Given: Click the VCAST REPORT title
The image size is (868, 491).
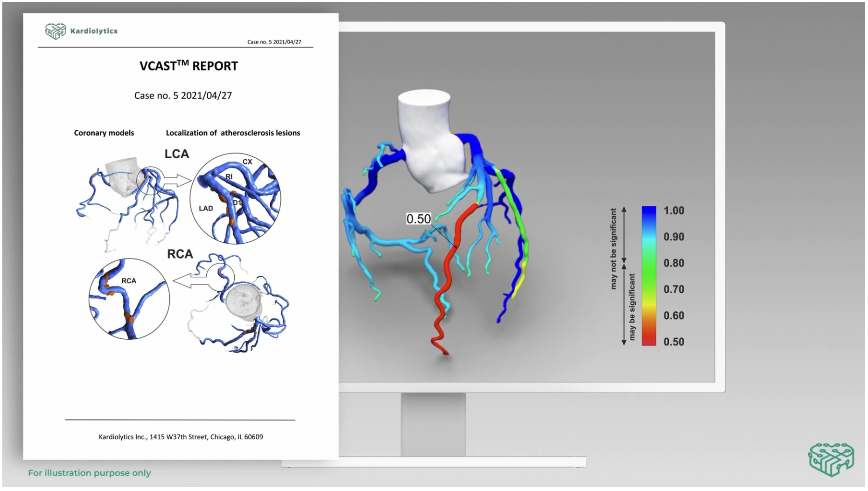Looking at the screenshot, I should 189,66.
